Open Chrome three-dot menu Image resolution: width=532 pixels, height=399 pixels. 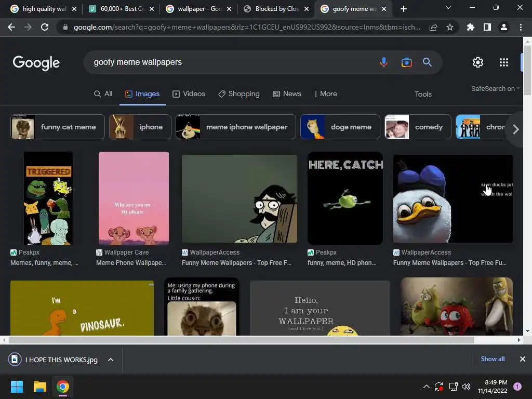point(521,27)
